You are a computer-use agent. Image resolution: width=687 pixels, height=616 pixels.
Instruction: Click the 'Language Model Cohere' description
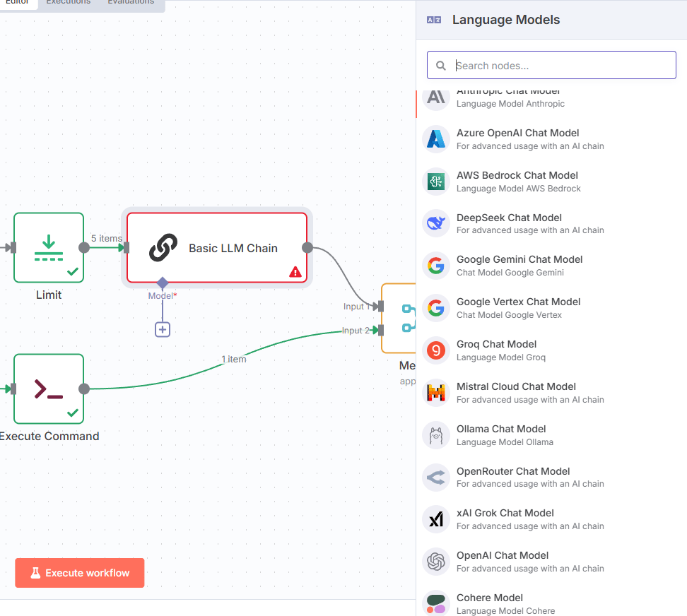tap(505, 611)
